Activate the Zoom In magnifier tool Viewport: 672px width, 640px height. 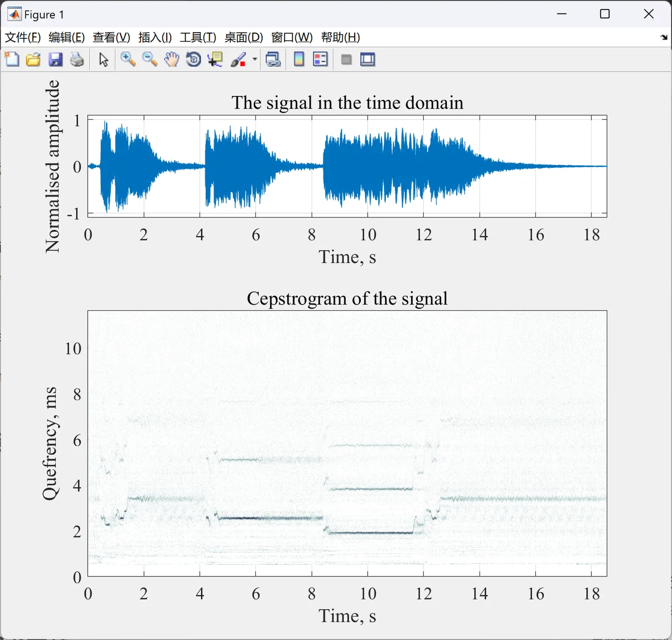(128, 60)
